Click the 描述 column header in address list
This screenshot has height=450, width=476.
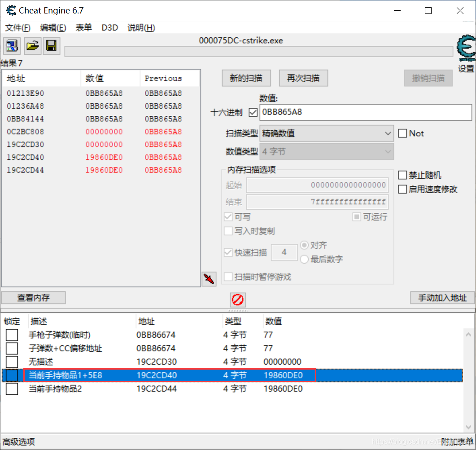tap(81, 321)
